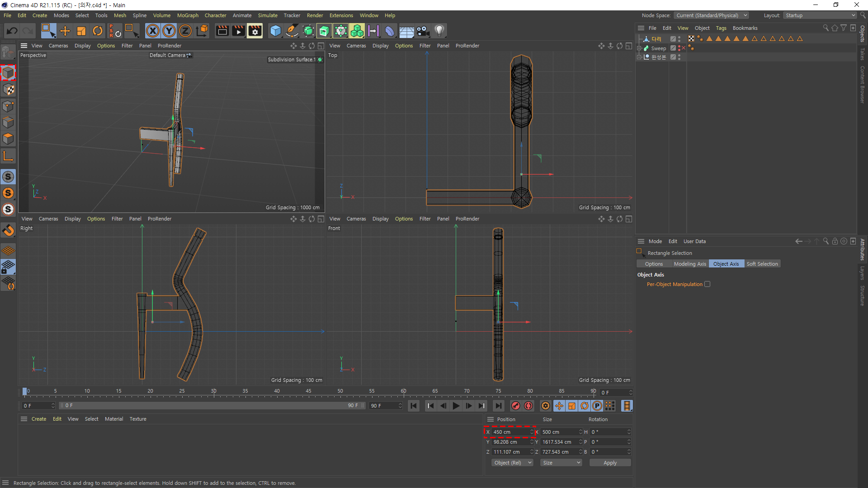Toggle the Sweep object's enable red X
The image size is (868, 488).
coord(684,48)
